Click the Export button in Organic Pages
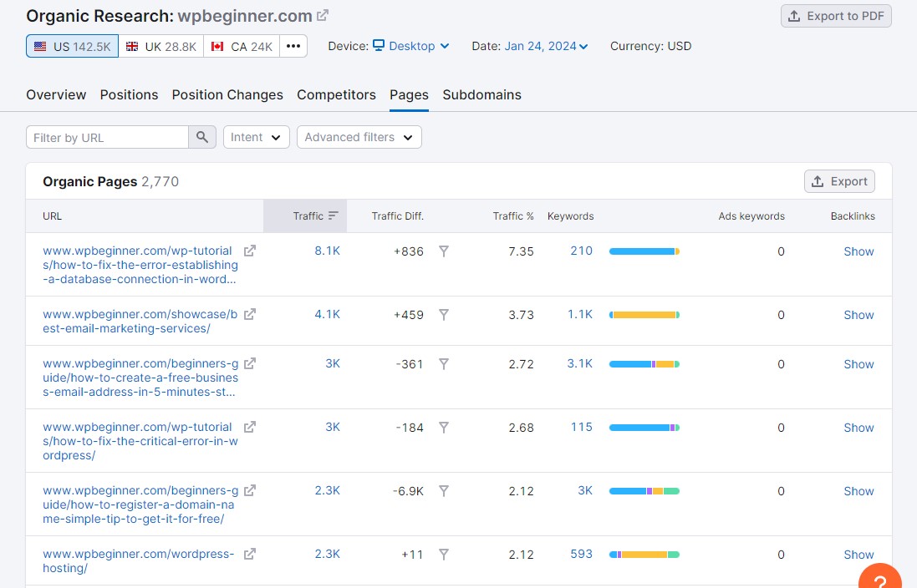The image size is (917, 588). 840,181
